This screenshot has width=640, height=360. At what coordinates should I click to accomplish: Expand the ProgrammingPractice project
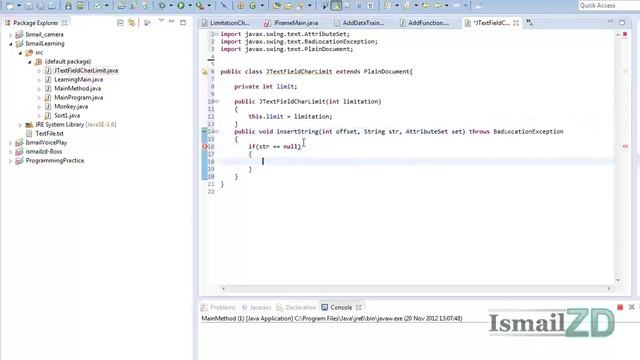(x=11, y=160)
